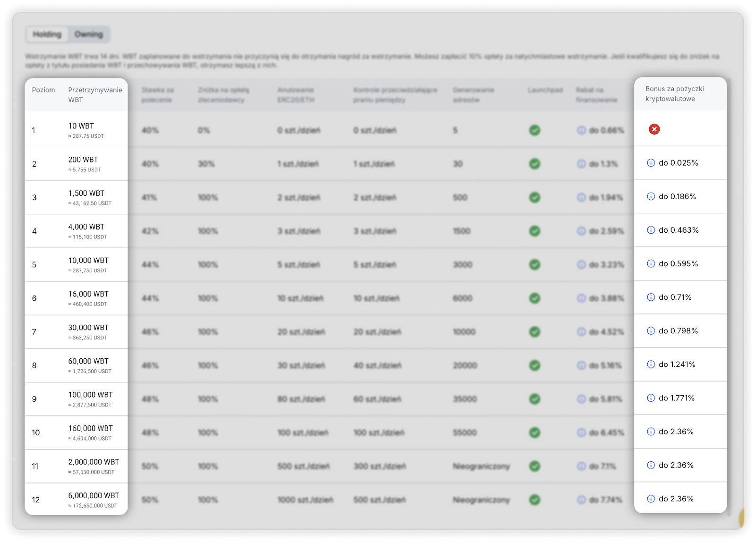
Task: Click info icon next to do 1.241%
Action: (651, 364)
